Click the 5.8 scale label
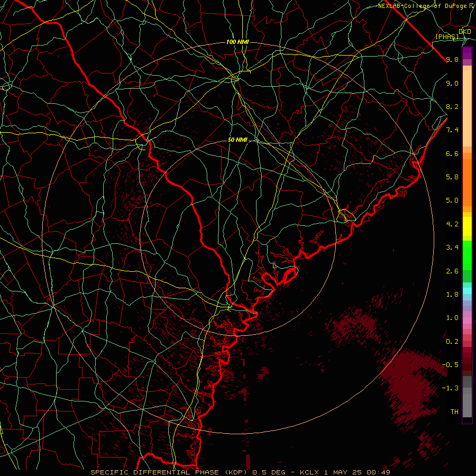476x476 pixels. [x=452, y=177]
